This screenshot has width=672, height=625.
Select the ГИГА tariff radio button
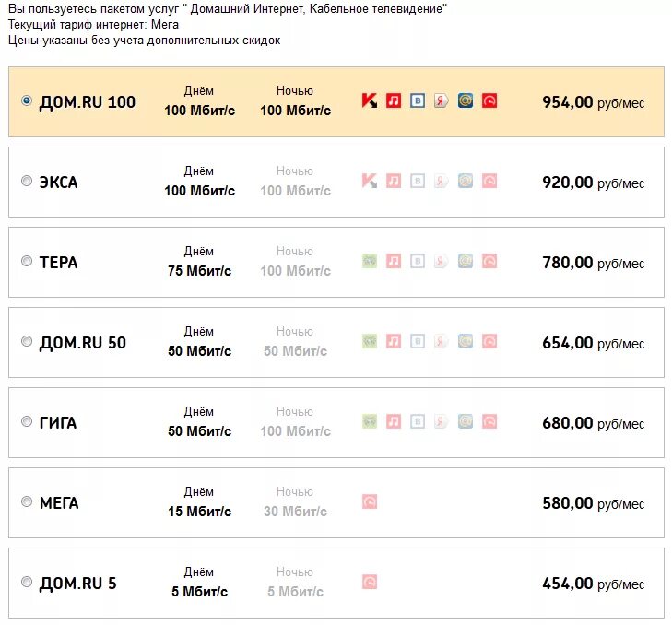(27, 422)
